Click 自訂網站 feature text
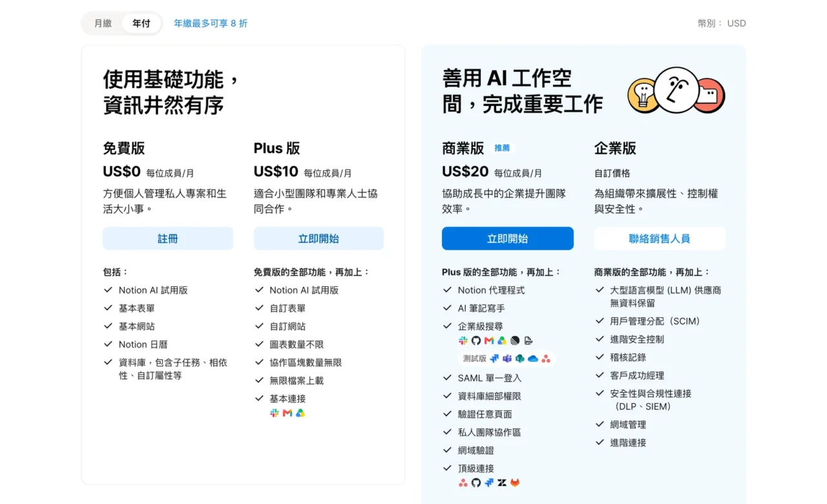827x504 pixels. (288, 326)
